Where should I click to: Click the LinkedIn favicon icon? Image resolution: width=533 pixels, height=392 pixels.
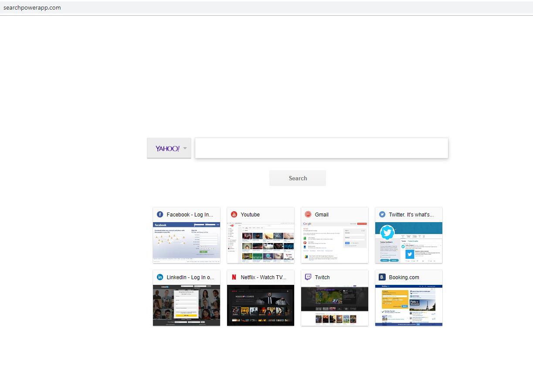[x=160, y=277]
